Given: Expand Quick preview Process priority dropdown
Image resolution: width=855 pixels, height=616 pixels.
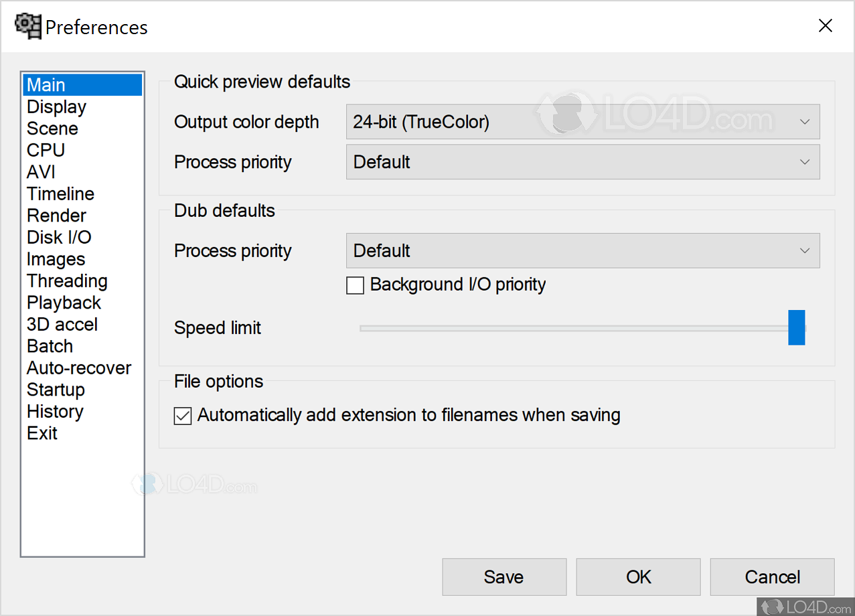Looking at the screenshot, I should [x=582, y=163].
